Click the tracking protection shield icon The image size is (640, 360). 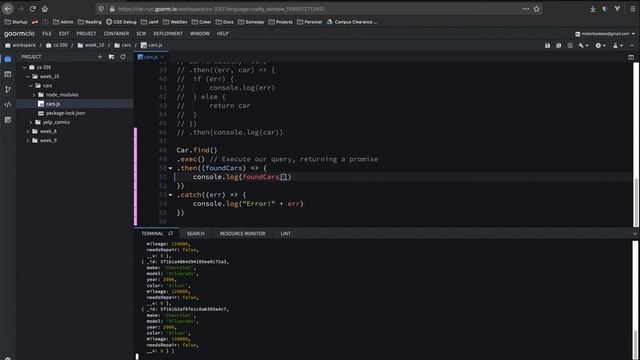pos(101,9)
